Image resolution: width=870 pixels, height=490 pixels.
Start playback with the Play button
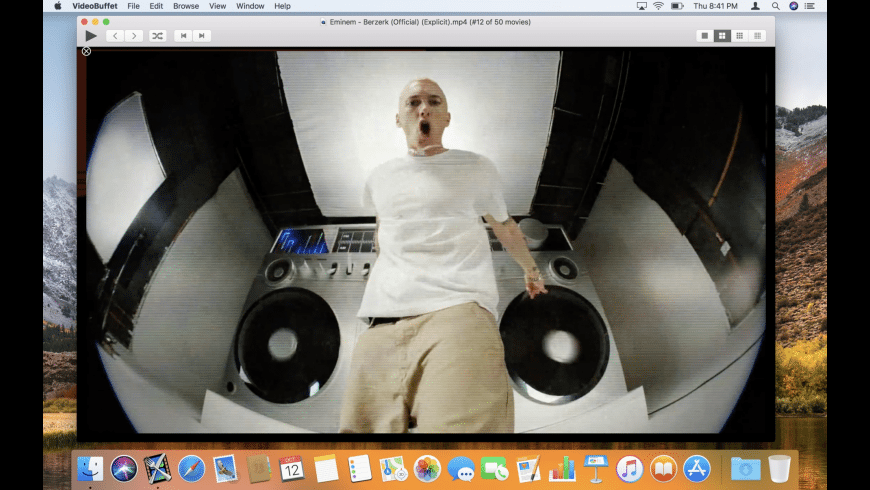tap(91, 36)
